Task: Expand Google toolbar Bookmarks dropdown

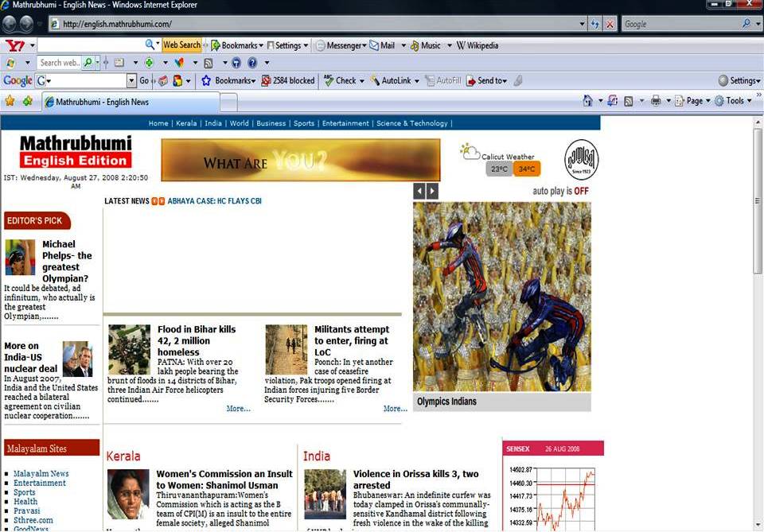Action: coord(228,80)
